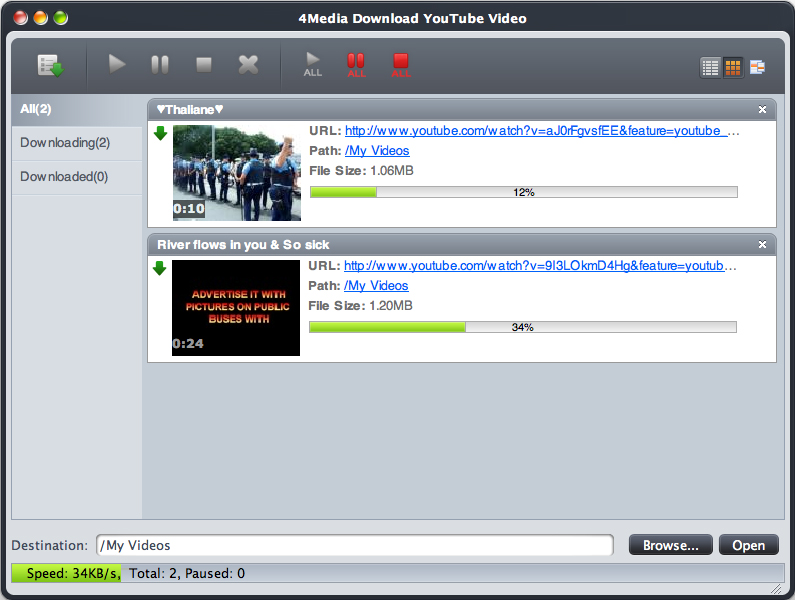Click the 12% progress bar
Screen dimensions: 795x600
pos(524,192)
